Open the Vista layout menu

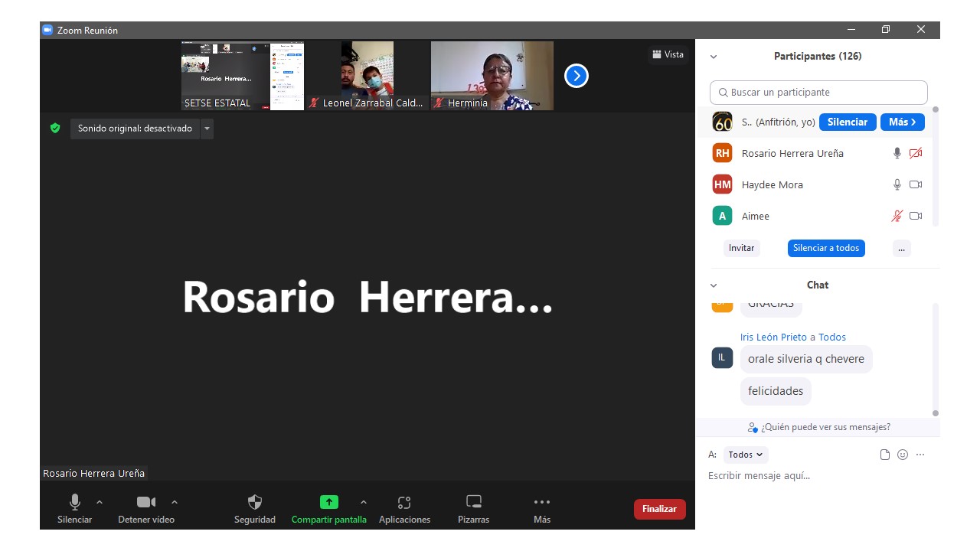pos(668,54)
